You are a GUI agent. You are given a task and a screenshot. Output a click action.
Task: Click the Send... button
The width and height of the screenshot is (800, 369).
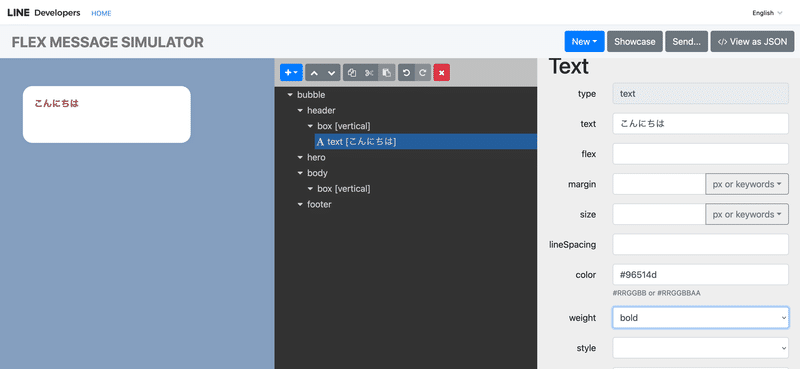coord(687,42)
